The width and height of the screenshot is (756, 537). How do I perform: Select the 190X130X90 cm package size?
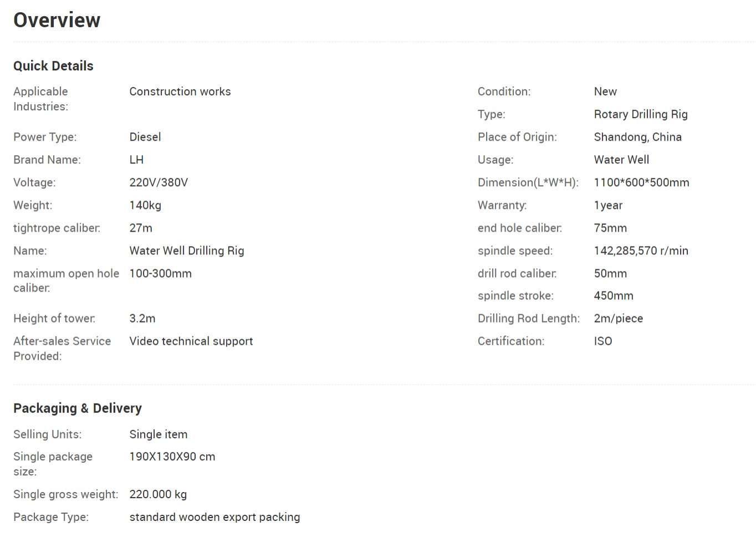(172, 457)
